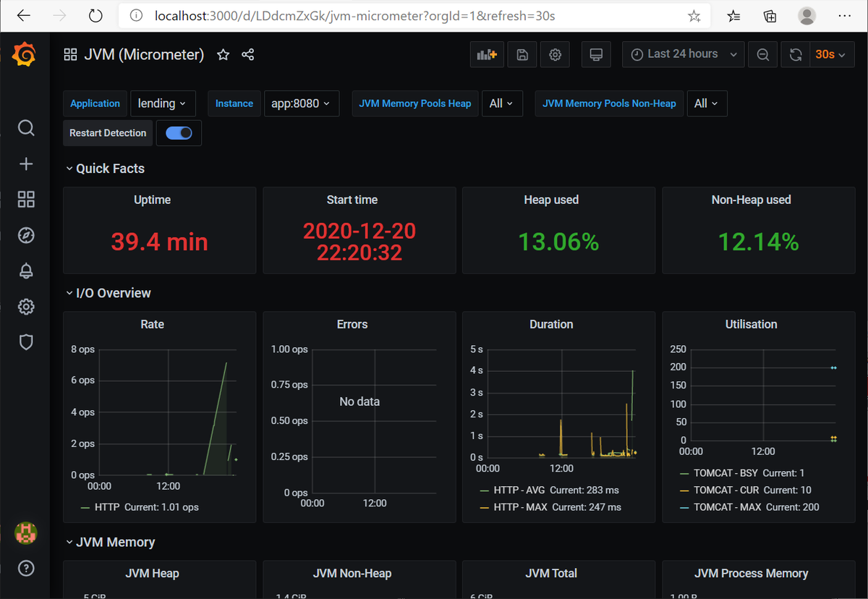Viewport: 868px width, 599px height.
Task: Open the Utilisation panel title menu
Action: 751,324
